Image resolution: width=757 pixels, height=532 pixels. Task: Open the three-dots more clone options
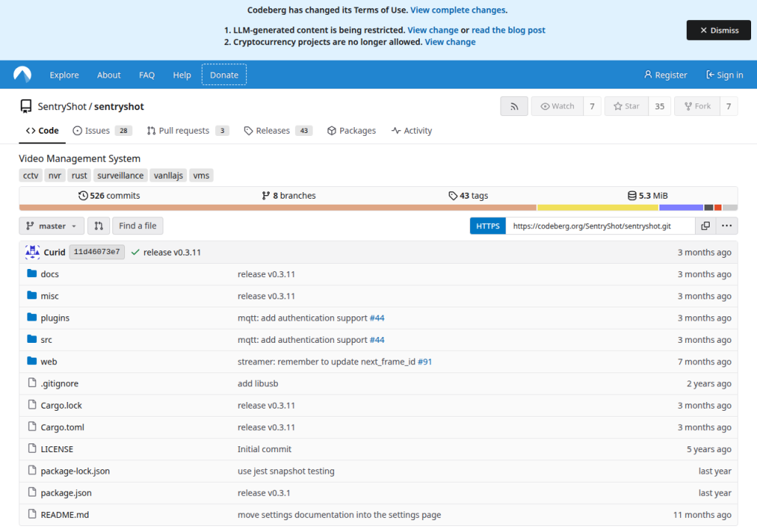coord(727,226)
